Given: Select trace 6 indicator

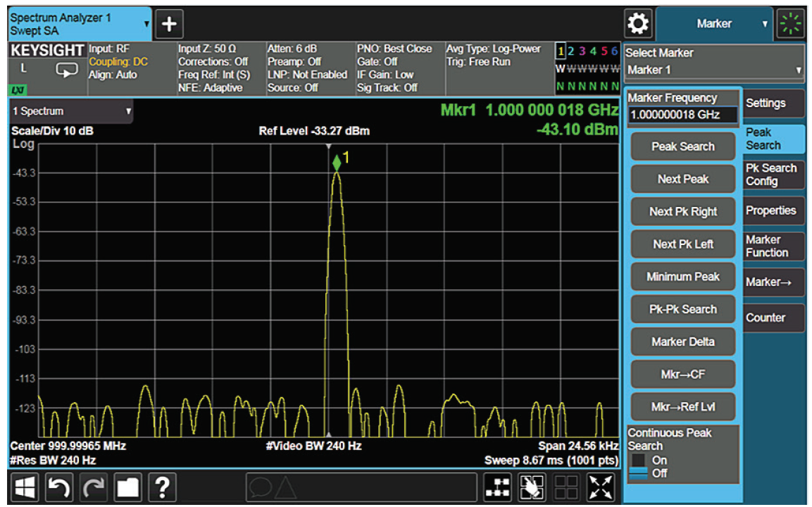Looking at the screenshot, I should 614,51.
